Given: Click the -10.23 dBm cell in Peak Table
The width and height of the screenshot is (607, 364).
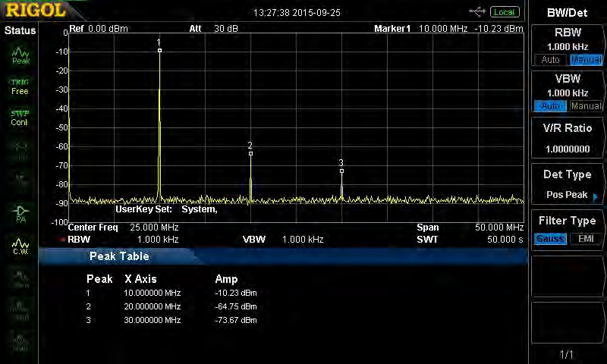Looking at the screenshot, I should click(x=236, y=293).
